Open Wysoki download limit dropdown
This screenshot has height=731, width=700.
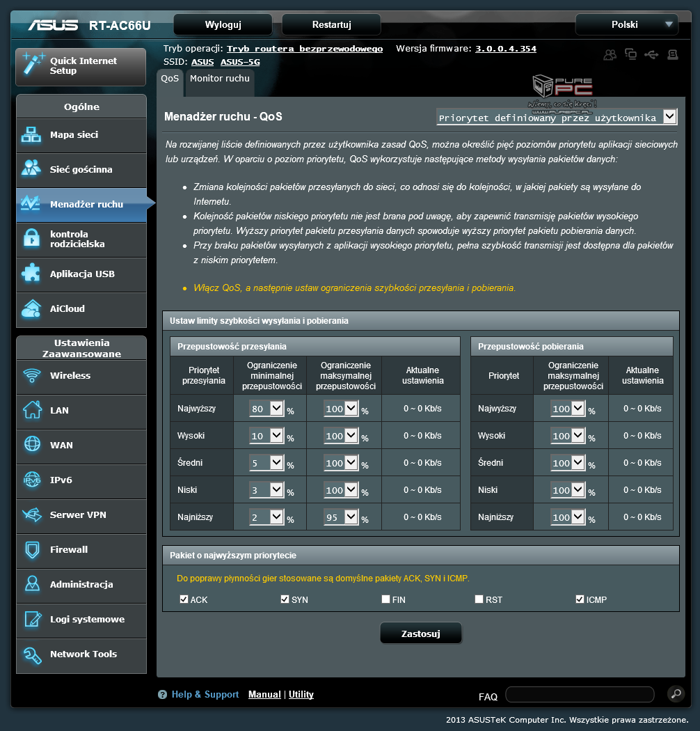click(568, 435)
